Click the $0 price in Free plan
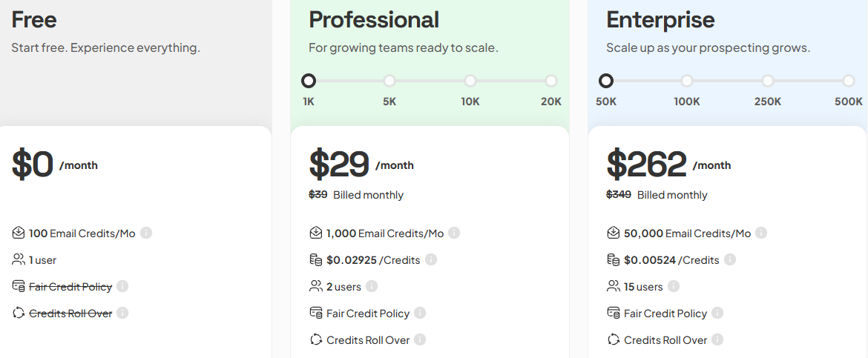The width and height of the screenshot is (868, 358). [x=33, y=165]
